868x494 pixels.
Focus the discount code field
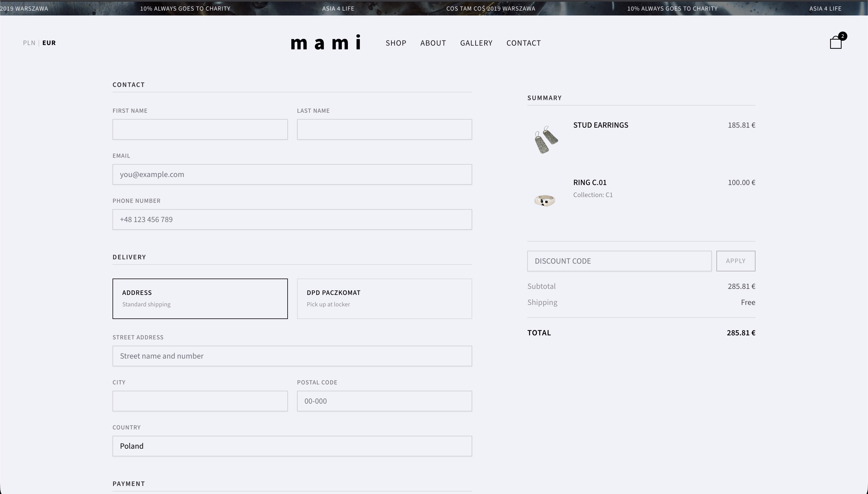pos(619,261)
